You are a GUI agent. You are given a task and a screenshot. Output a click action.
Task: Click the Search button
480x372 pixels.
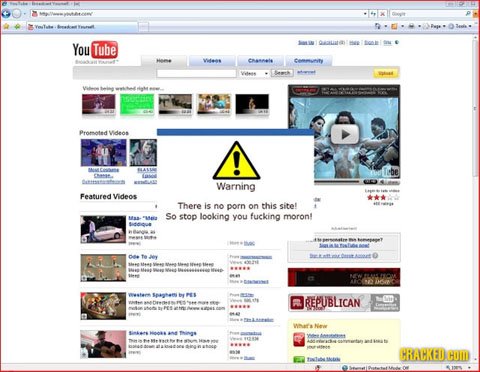(282, 73)
